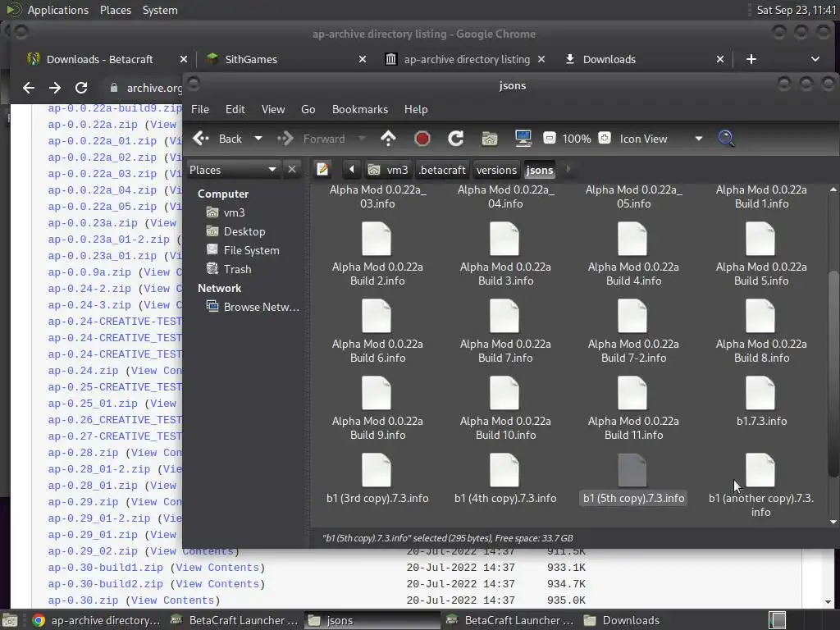Image resolution: width=840 pixels, height=630 pixels.
Task: Navigate to .betacraft path button
Action: (442, 170)
